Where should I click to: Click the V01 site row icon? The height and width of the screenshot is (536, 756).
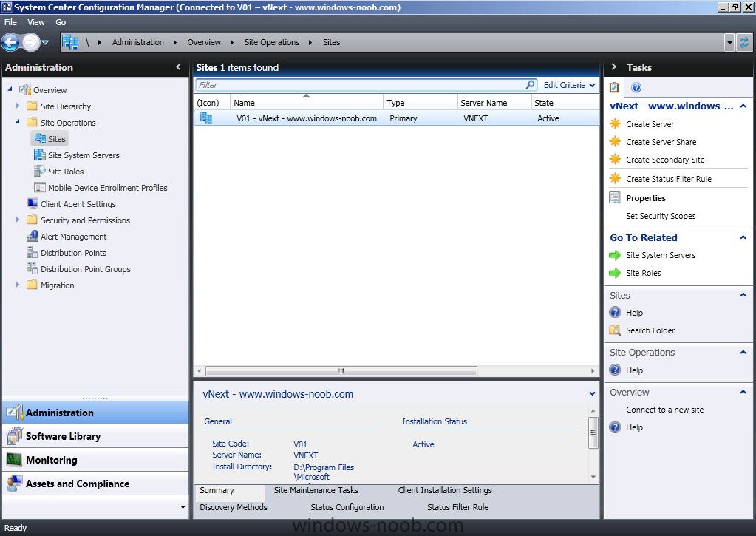(206, 118)
